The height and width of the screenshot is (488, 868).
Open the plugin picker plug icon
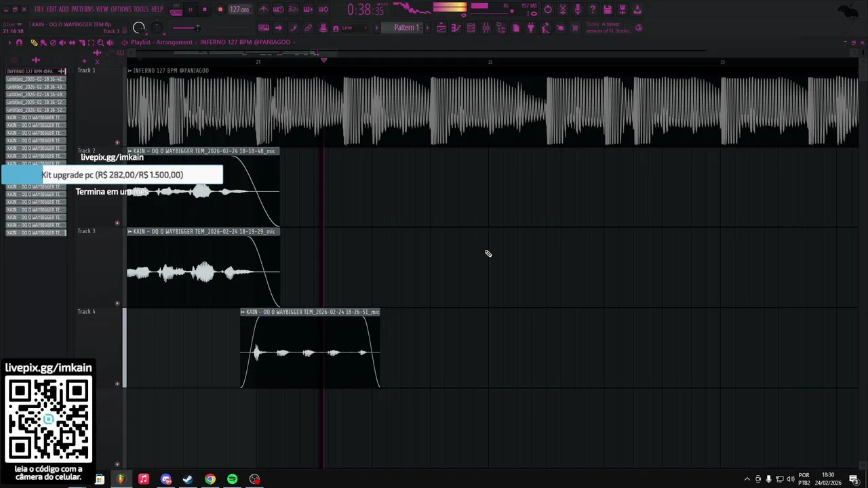click(530, 28)
